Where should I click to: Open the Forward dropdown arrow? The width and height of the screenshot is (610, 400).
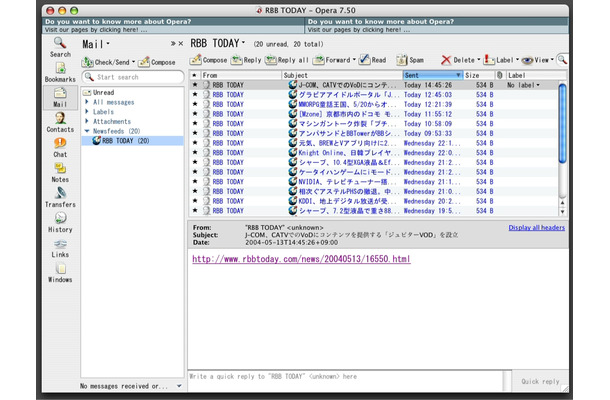[x=354, y=60]
